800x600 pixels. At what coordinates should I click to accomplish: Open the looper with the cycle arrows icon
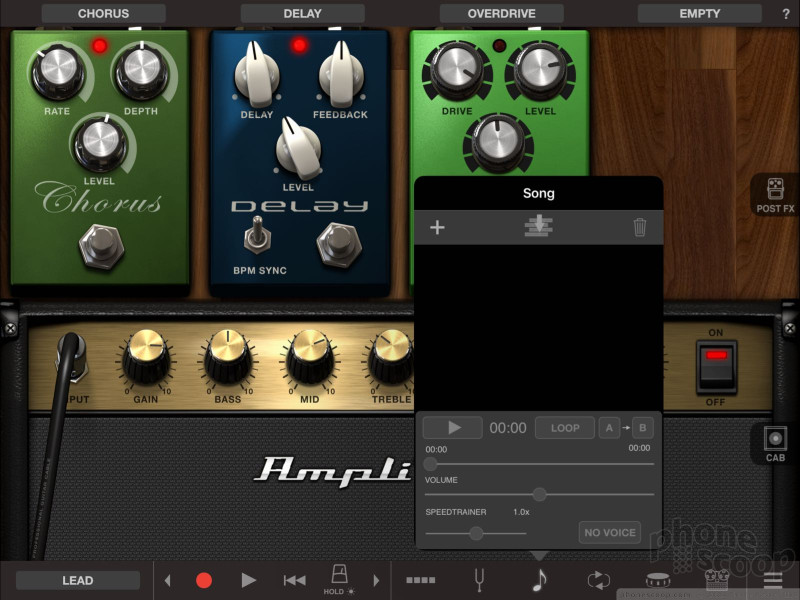[x=598, y=580]
